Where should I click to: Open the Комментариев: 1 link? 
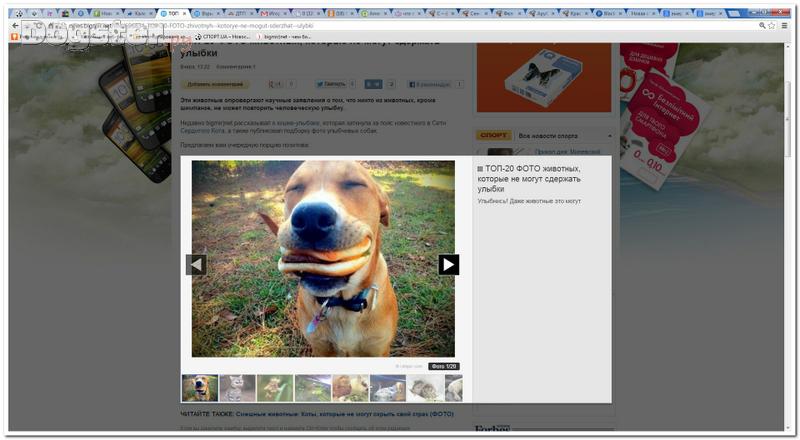tap(236, 67)
